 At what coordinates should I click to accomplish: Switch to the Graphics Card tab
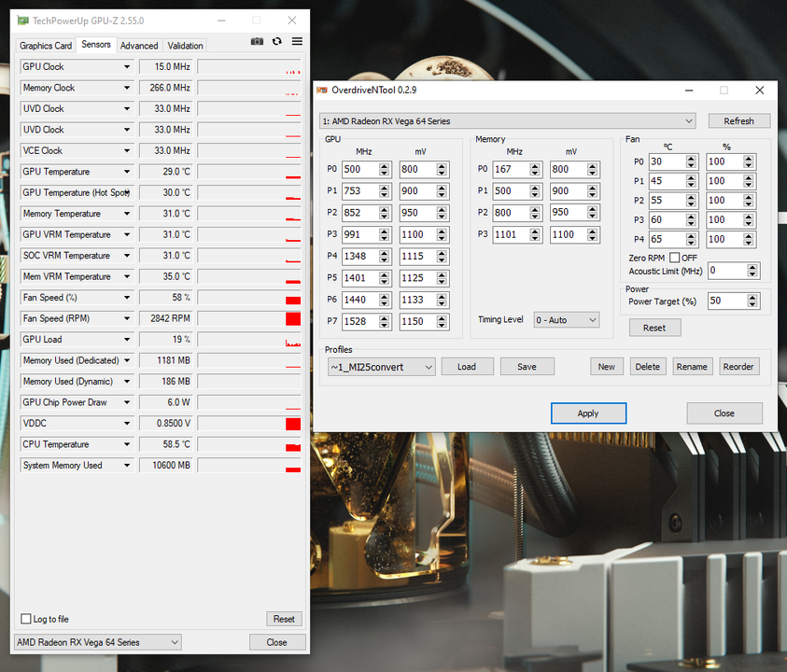[46, 46]
